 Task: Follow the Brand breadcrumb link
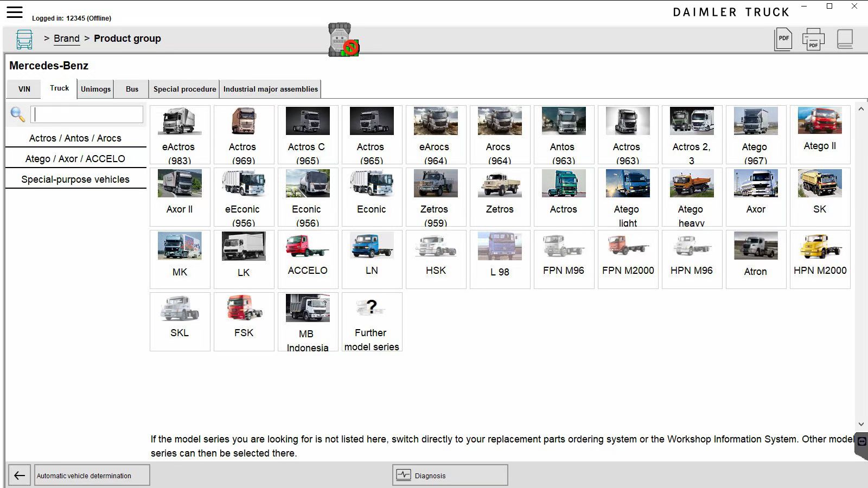[67, 38]
